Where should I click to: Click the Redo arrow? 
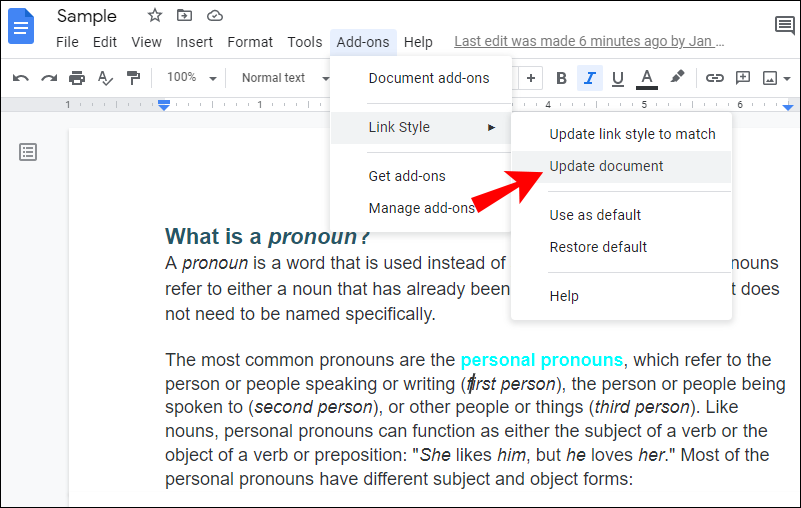point(49,78)
